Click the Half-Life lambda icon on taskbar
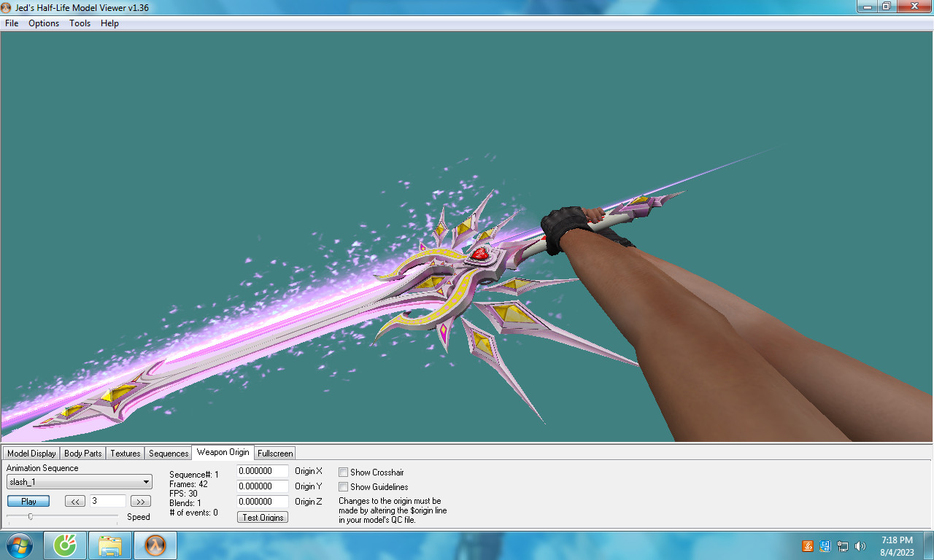 155,545
